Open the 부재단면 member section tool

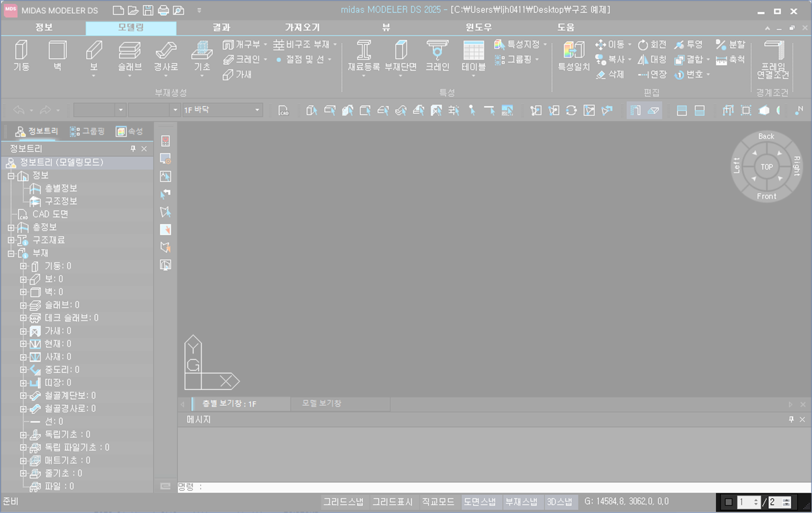coord(401,56)
